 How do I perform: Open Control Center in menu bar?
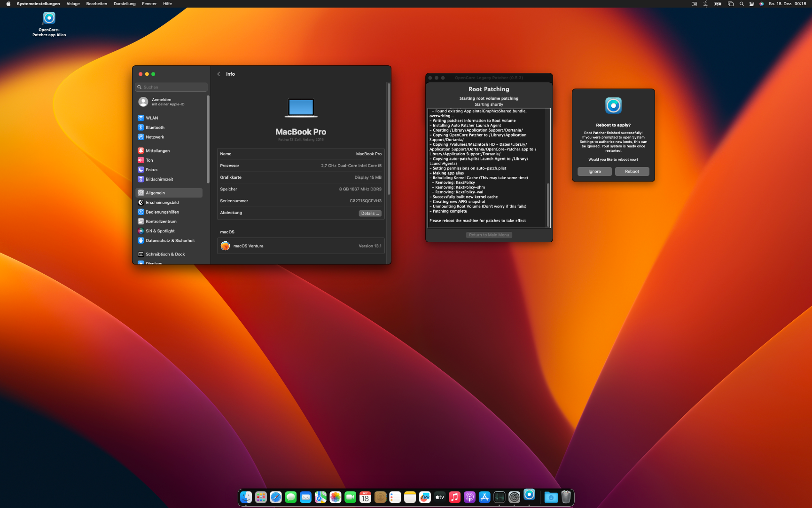[x=752, y=4]
